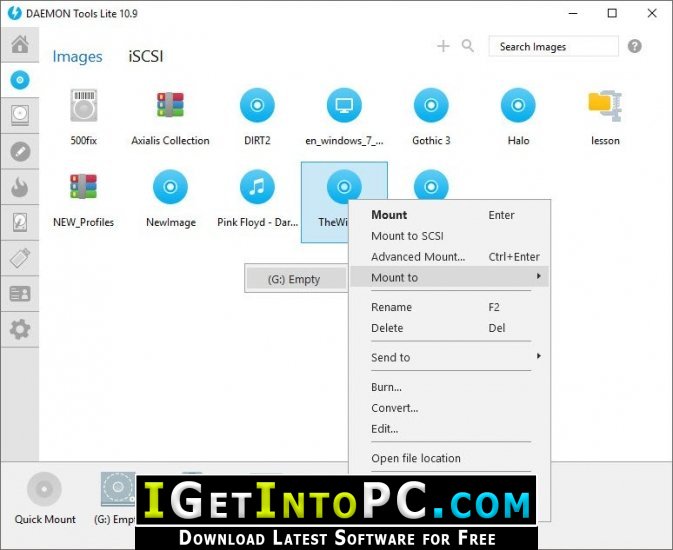Open the image editor pencil icon
Image resolution: width=673 pixels, height=550 pixels.
click(20, 151)
